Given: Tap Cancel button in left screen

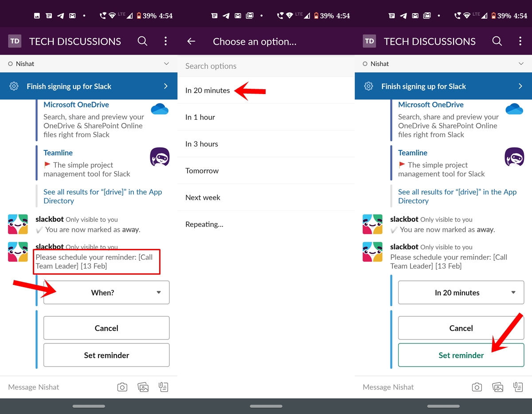Looking at the screenshot, I should 106,328.
